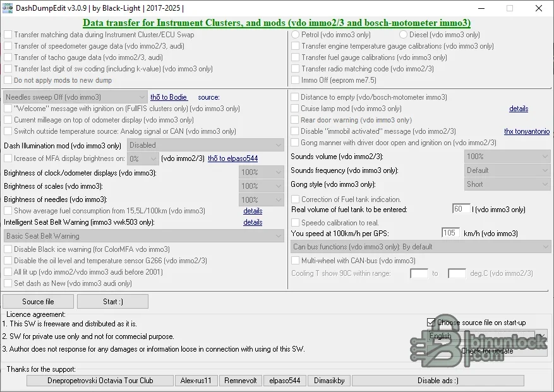The height and width of the screenshot is (392, 554).
Task: Select the Petrol radio button
Action: (296, 35)
